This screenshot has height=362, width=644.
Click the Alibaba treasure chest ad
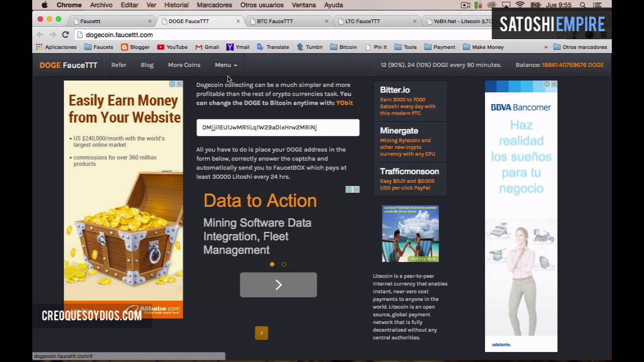coord(123,199)
